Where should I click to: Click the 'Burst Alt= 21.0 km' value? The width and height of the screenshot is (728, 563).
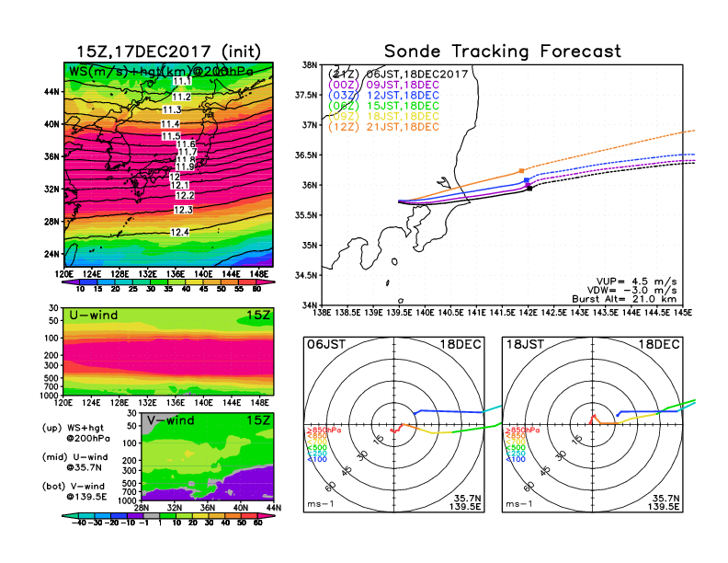[x=624, y=299]
